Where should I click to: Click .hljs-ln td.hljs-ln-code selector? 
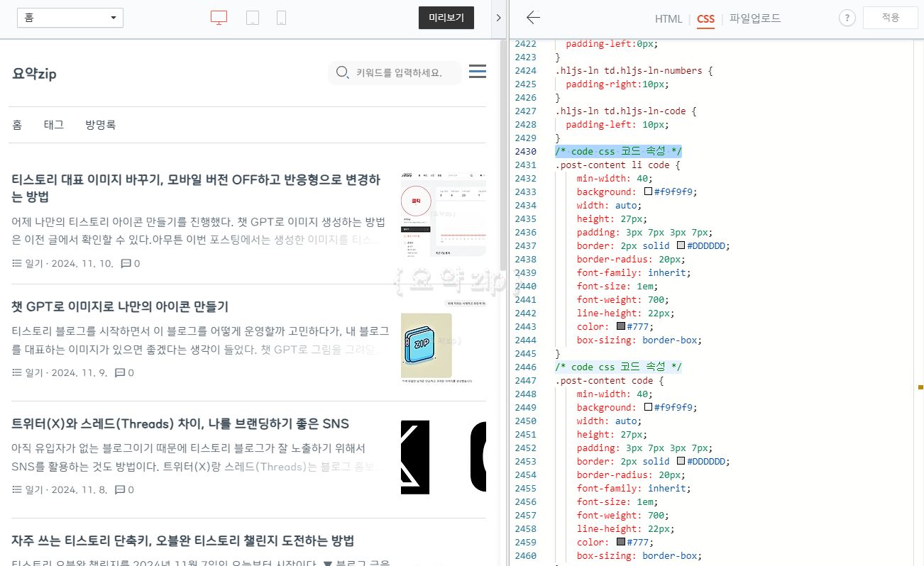point(620,111)
